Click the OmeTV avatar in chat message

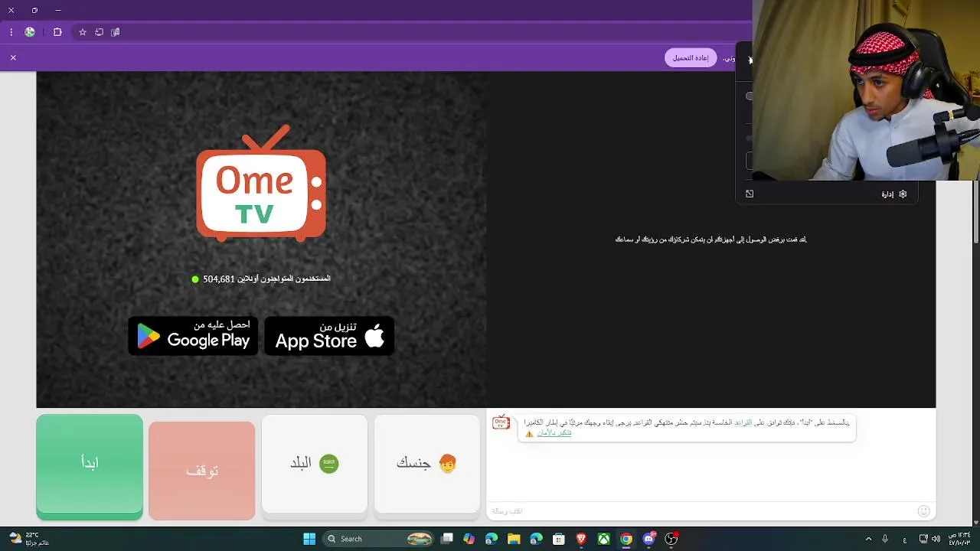(x=501, y=422)
